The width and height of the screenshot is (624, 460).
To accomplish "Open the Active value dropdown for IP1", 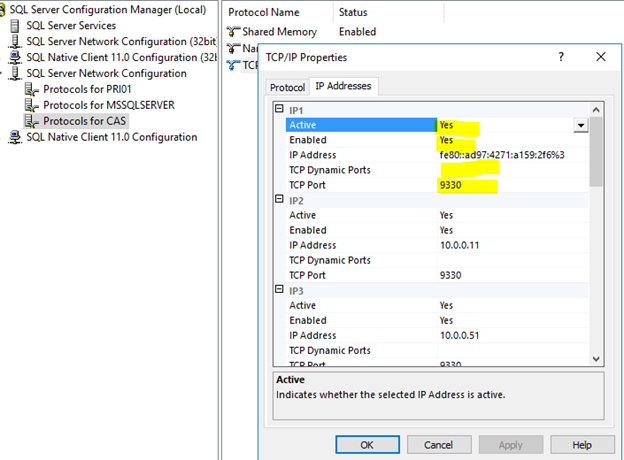I will point(581,125).
